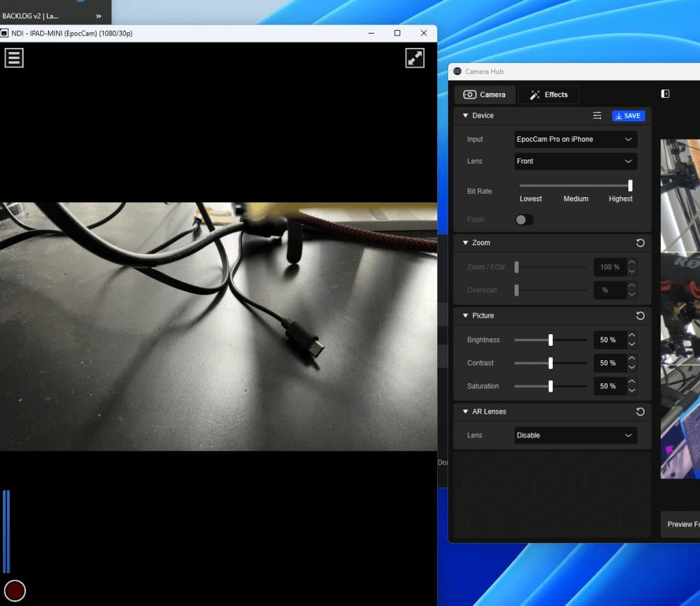
Task: Show more tabs with double chevron
Action: coord(99,16)
